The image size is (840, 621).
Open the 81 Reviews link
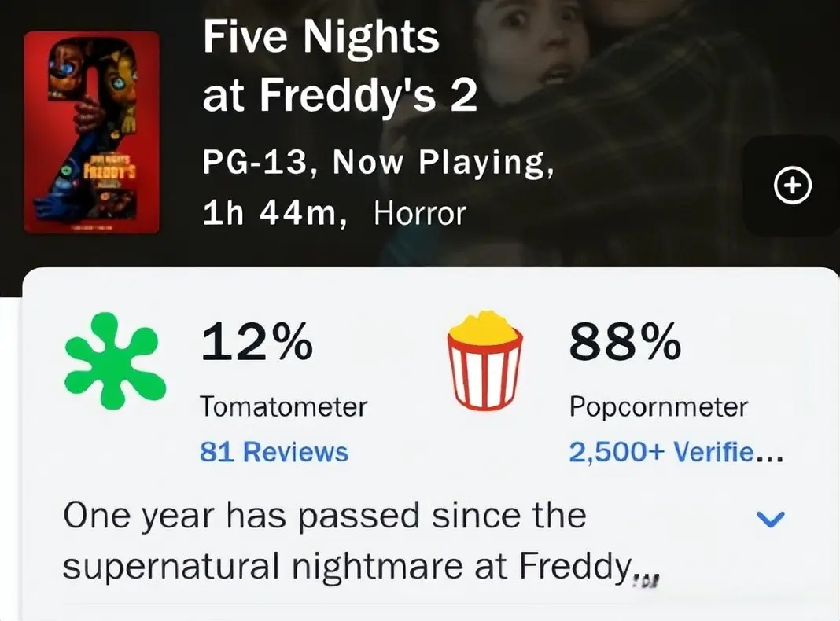[274, 452]
